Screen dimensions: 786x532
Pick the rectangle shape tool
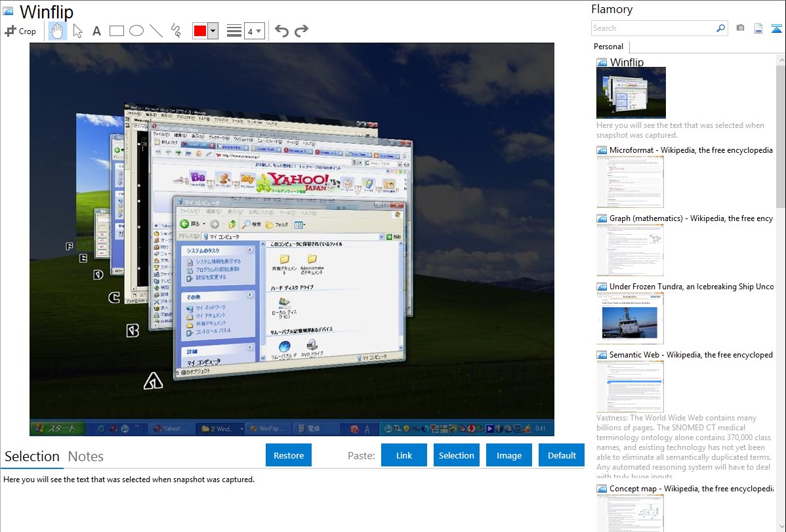click(116, 31)
